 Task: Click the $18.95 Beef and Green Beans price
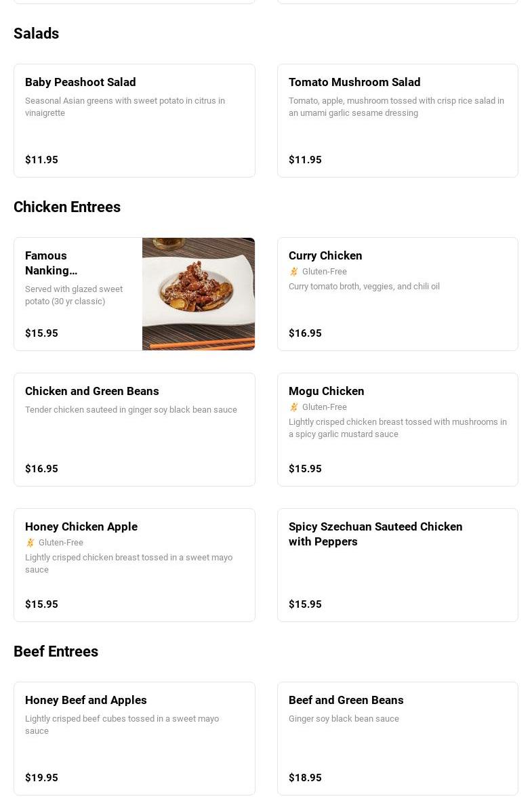click(x=306, y=778)
